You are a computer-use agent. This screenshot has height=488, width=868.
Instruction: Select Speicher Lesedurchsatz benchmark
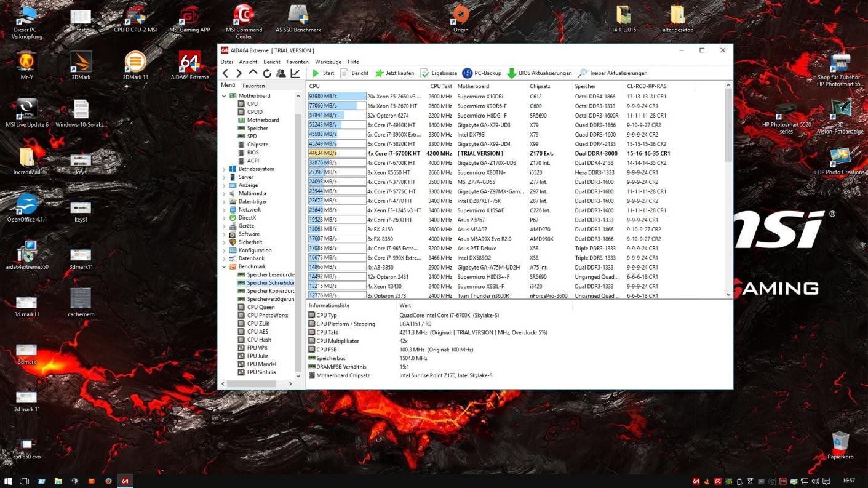[x=270, y=274]
